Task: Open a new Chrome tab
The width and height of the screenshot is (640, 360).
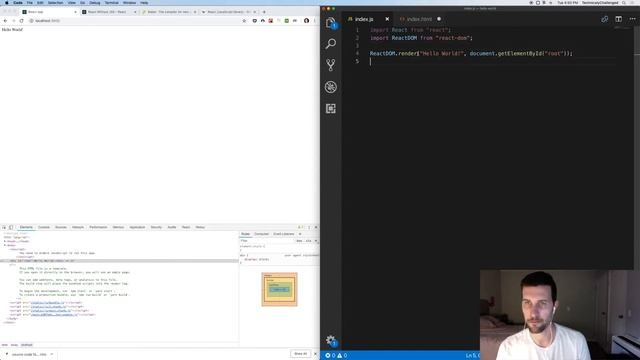Action: click(x=264, y=12)
